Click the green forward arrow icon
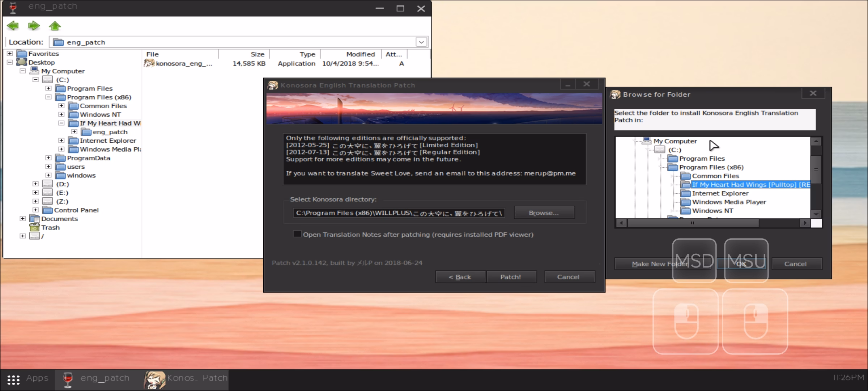Viewport: 868px width, 391px height. coord(34,26)
